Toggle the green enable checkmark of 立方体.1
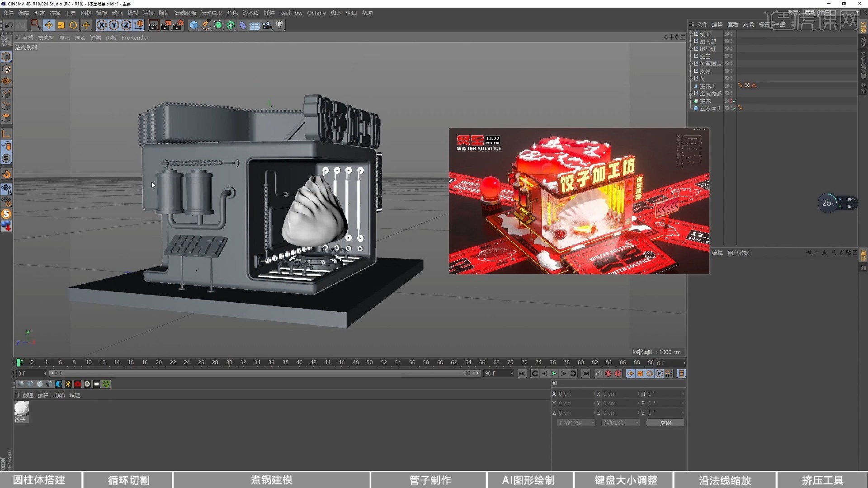 pos(734,108)
